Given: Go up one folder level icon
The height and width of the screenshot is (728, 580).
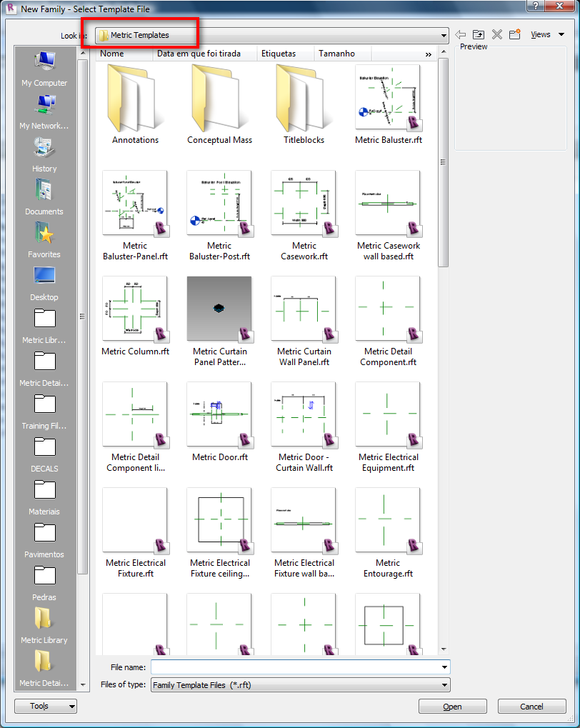Looking at the screenshot, I should [x=479, y=35].
